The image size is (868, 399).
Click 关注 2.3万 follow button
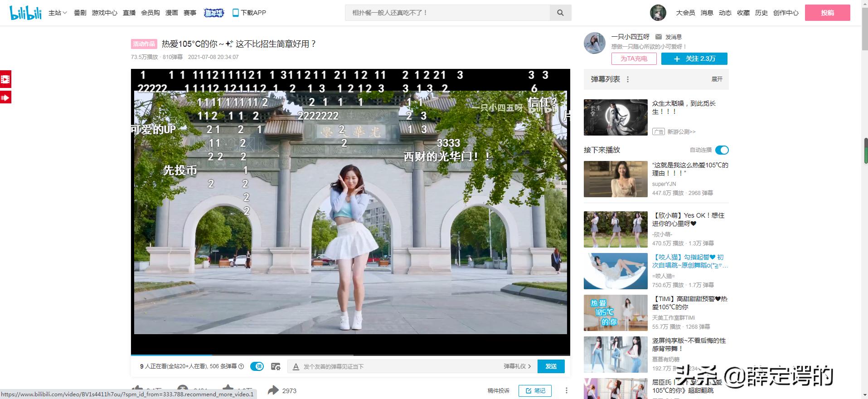694,58
